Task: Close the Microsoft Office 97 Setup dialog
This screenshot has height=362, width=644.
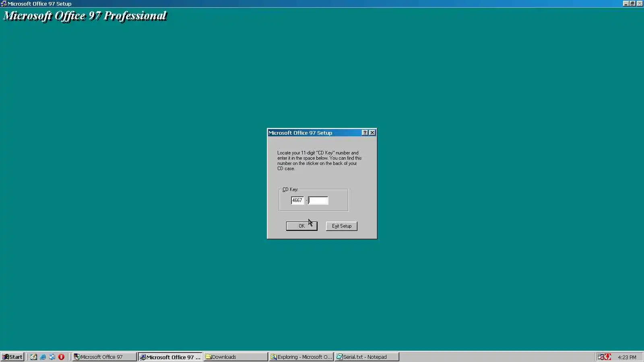Action: pyautogui.click(x=372, y=133)
